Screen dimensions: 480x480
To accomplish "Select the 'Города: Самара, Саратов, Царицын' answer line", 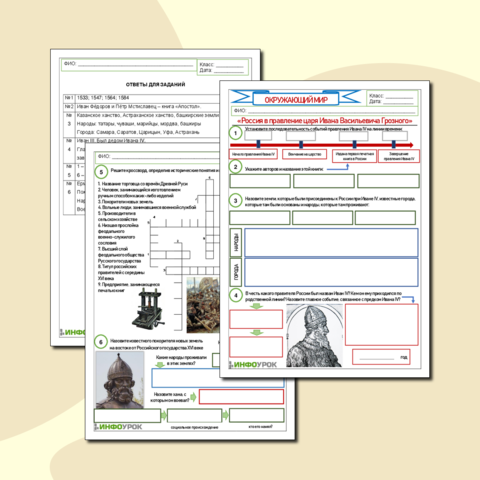I will click(138, 132).
